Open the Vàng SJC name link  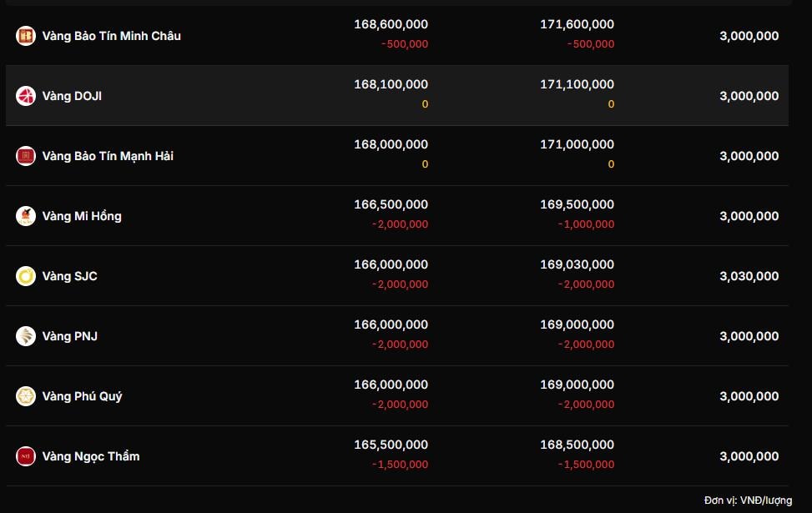[x=69, y=276]
